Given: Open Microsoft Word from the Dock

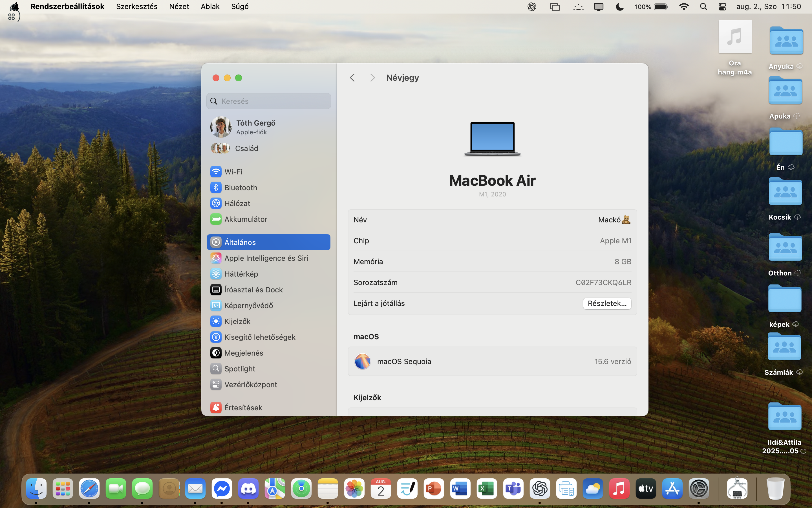Looking at the screenshot, I should tap(460, 489).
